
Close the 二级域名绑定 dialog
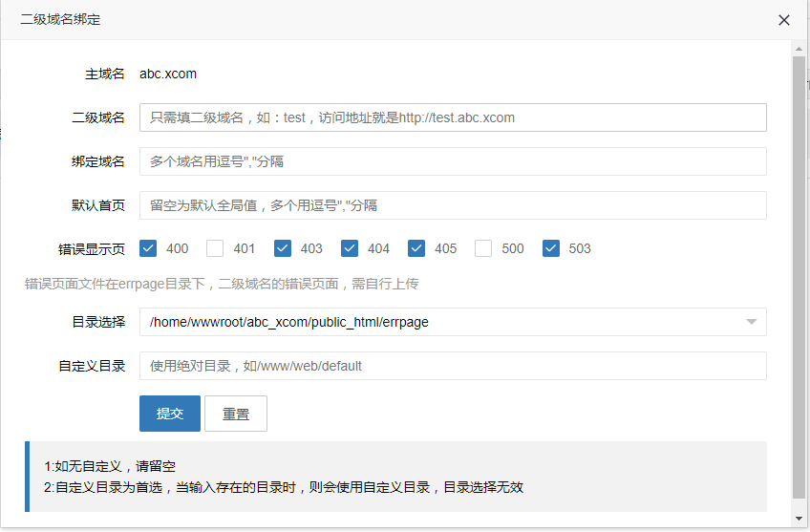coord(784,20)
